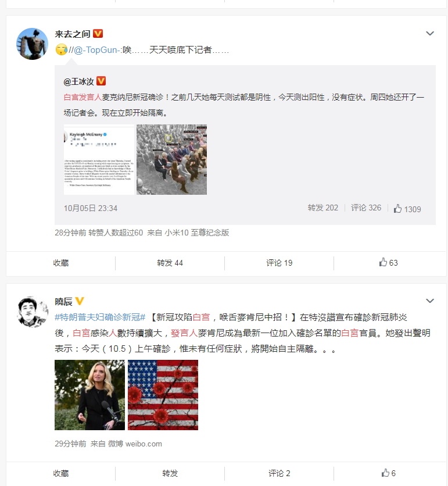Like the 曉辰 post with 6 likes

click(389, 473)
